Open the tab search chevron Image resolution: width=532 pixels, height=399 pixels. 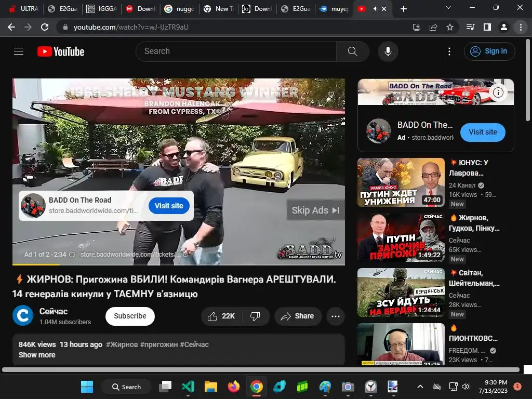click(448, 7)
